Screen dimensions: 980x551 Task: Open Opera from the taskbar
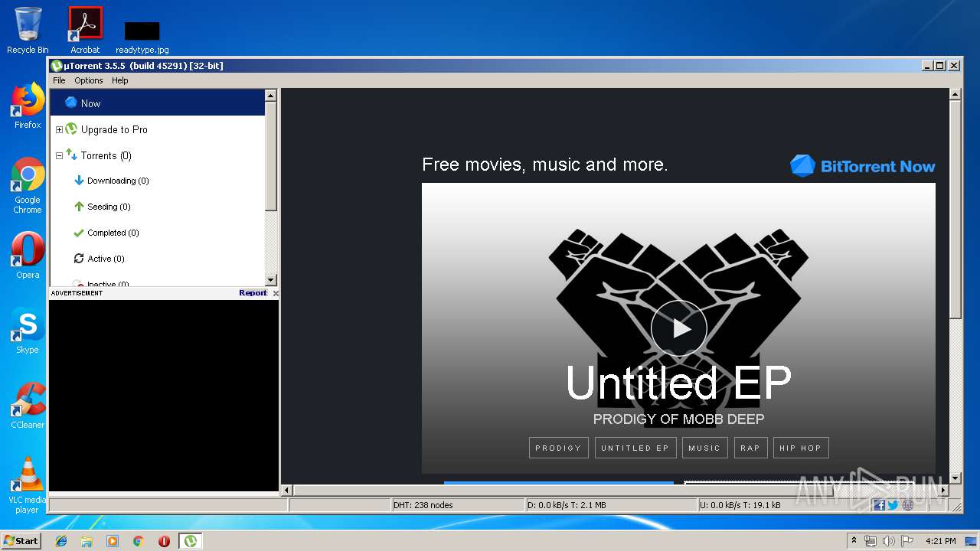164,541
